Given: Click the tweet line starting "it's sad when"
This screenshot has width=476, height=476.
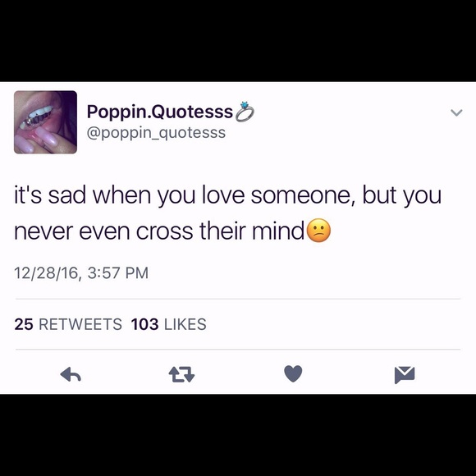Looking at the screenshot, I should click(227, 195).
